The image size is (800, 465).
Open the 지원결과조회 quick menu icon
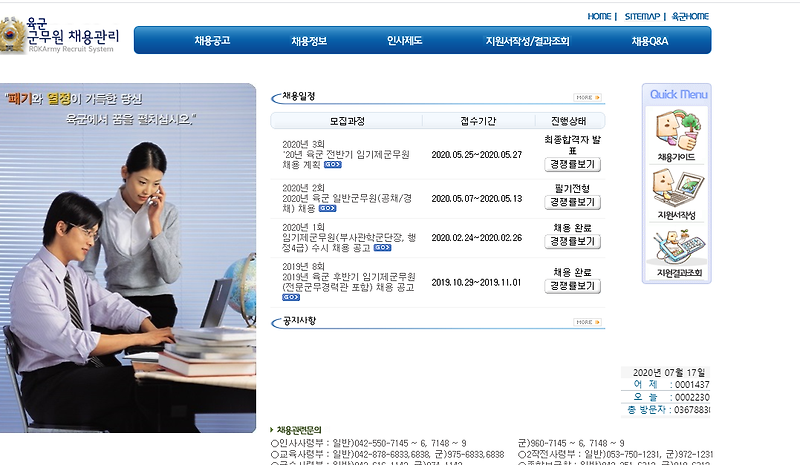tap(679, 253)
